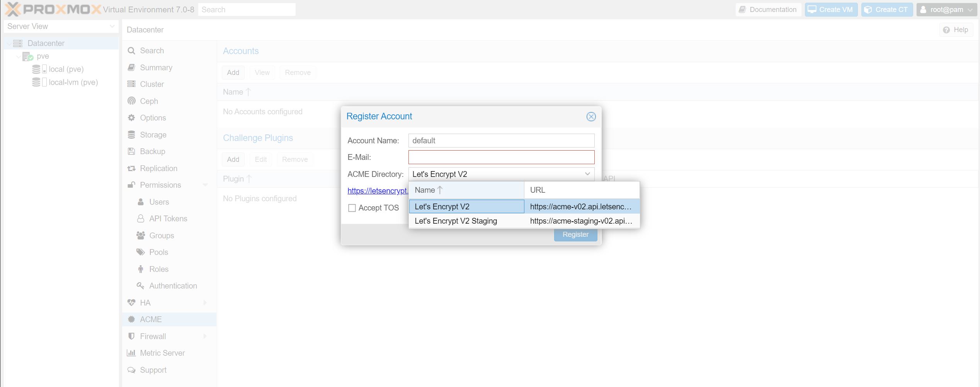The height and width of the screenshot is (387, 980).
Task: Open the root@pam user menu
Action: (x=947, y=10)
